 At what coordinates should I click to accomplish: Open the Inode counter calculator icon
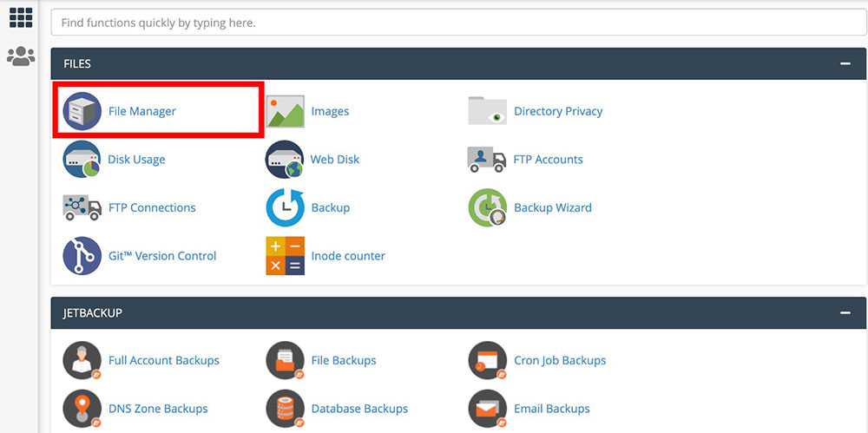(285, 256)
